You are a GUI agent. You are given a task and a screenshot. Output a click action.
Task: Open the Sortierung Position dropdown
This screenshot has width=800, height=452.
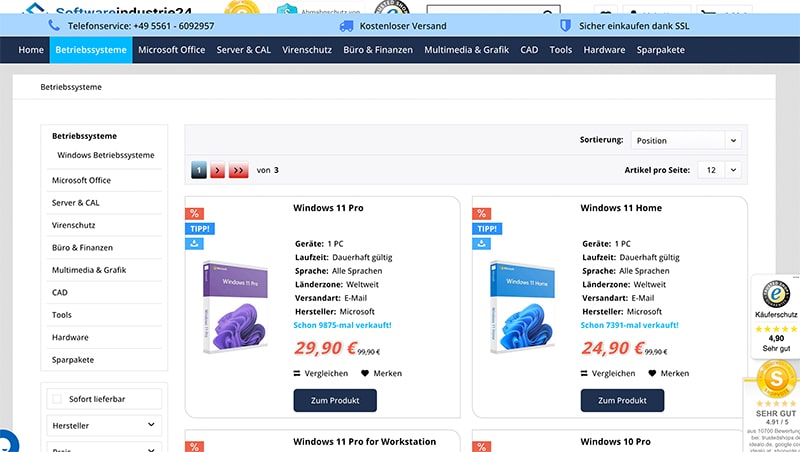pos(686,140)
